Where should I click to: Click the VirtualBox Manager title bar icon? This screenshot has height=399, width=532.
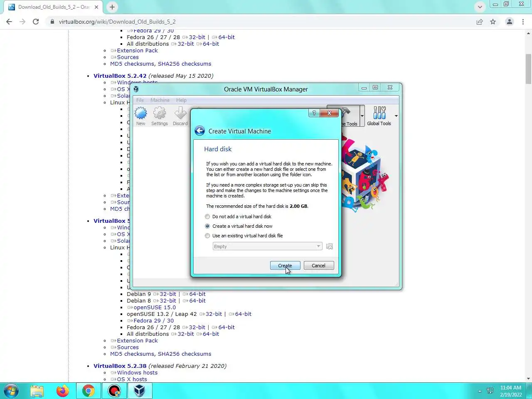point(136,89)
